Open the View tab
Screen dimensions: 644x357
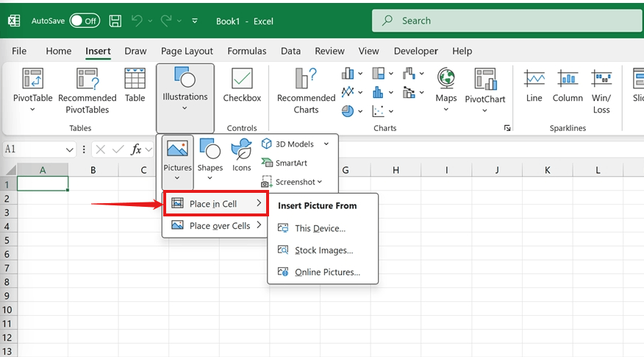tap(368, 51)
